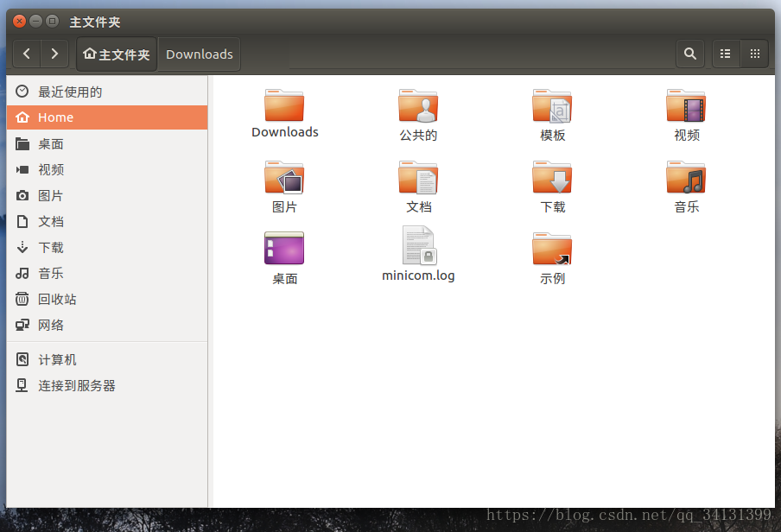781x532 pixels.
Task: Close the 主文件夹 window
Action: pyautogui.click(x=19, y=21)
